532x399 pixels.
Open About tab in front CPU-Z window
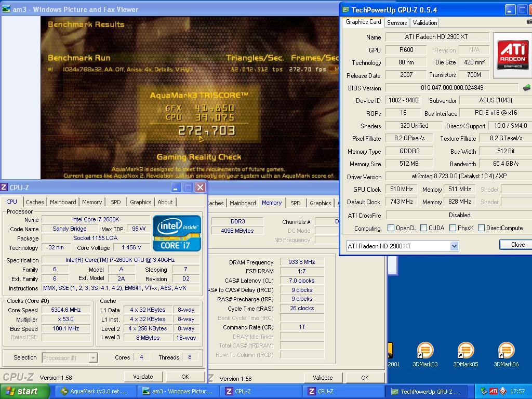[x=165, y=202]
